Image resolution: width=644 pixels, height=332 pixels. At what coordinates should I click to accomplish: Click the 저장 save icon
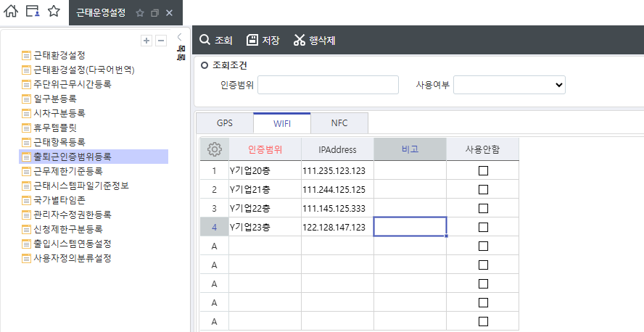coord(252,40)
